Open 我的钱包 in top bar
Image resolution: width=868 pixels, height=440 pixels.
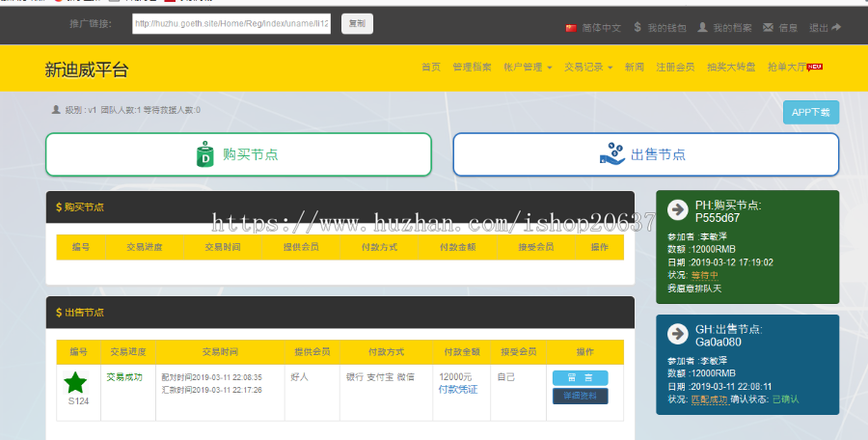pyautogui.click(x=666, y=28)
